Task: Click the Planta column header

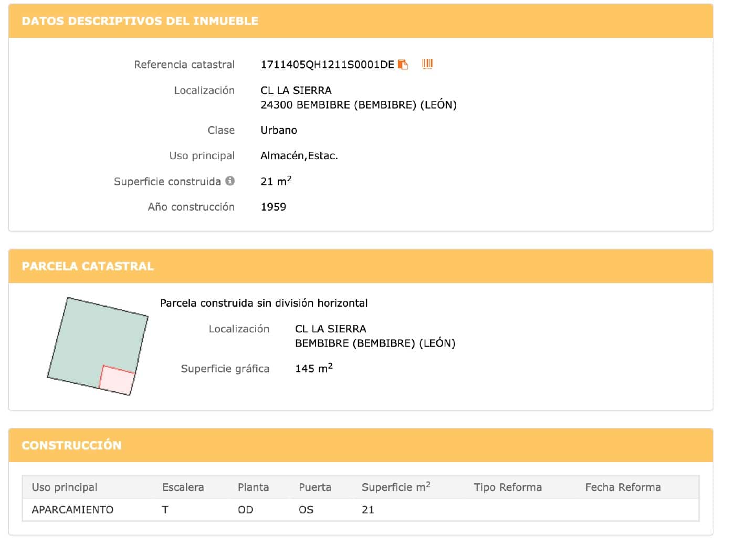Action: click(253, 487)
